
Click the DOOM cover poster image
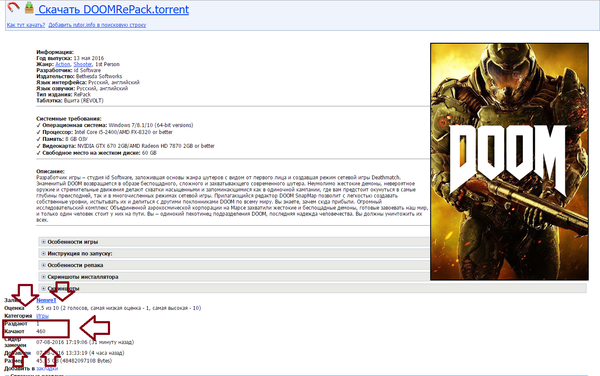(x=509, y=161)
